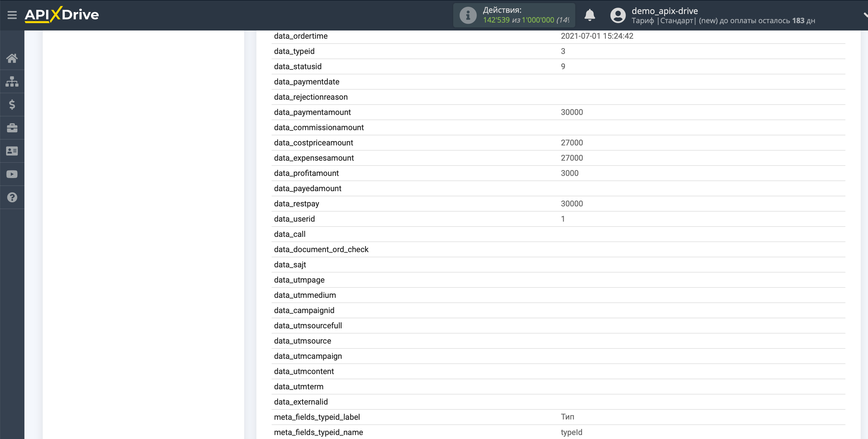Screen dimensions: 868x439
Task: Select the data_utmsourcefull row
Action: tap(558, 326)
